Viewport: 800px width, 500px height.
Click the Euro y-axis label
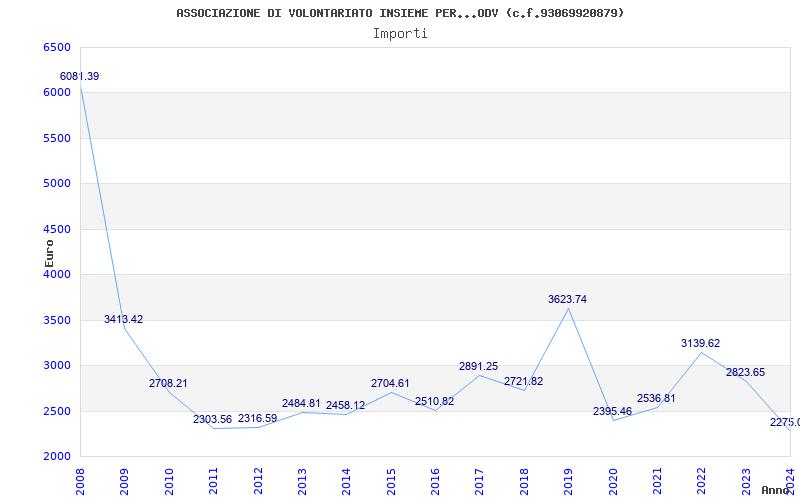click(49, 254)
